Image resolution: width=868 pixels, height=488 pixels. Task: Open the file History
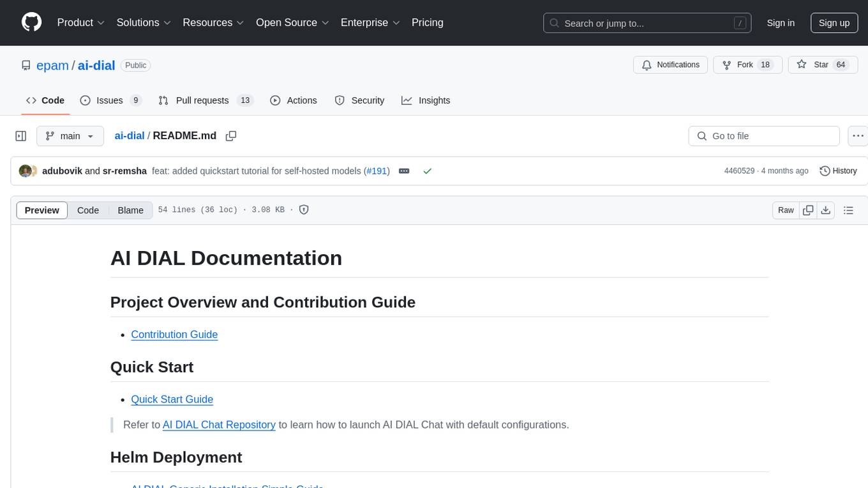pyautogui.click(x=838, y=171)
